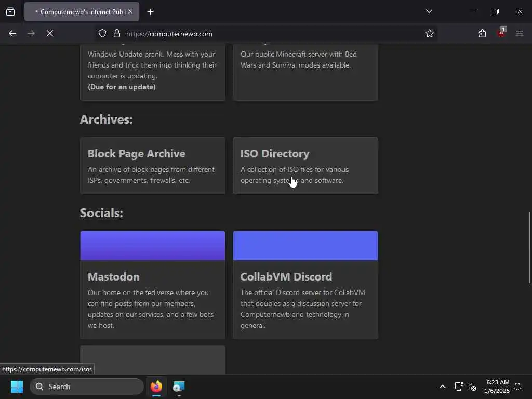Open Firefox application hamburger menu
The image size is (532, 399).
tap(520, 33)
